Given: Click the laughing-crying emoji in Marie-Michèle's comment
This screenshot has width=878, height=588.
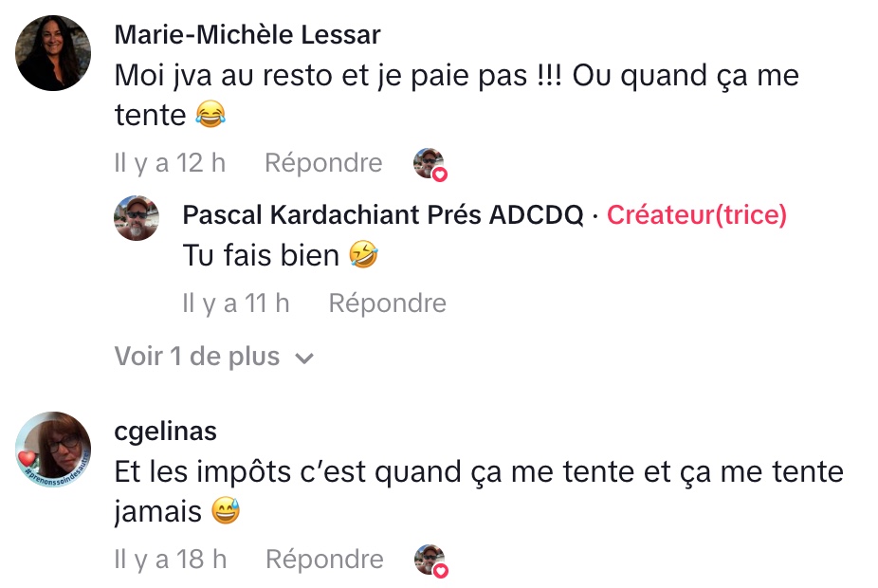Looking at the screenshot, I should pyautogui.click(x=210, y=116).
